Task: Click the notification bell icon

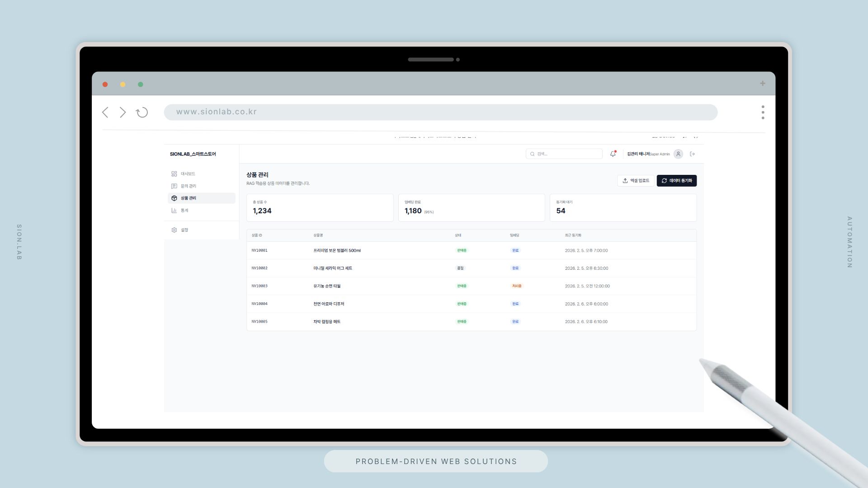Action: 613,154
